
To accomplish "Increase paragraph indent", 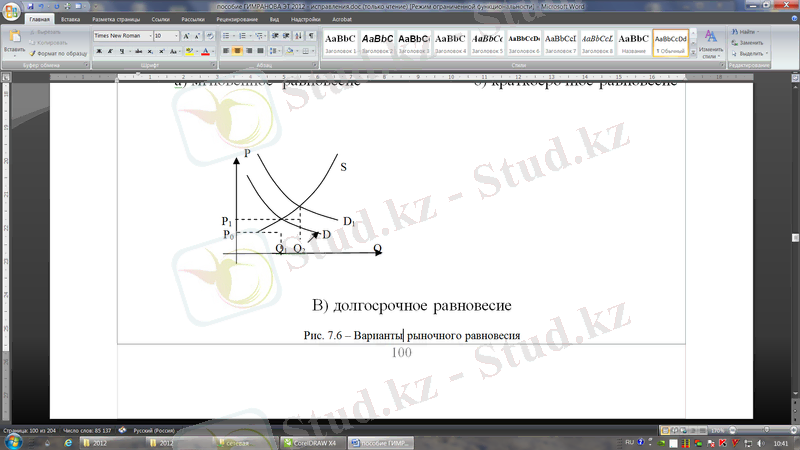I will (286, 36).
